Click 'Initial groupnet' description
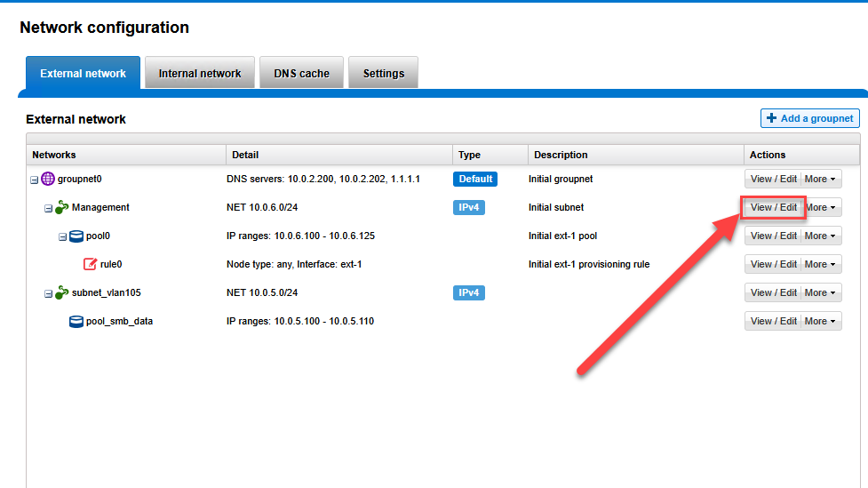Image resolution: width=868 pixels, height=488 pixels. (561, 179)
